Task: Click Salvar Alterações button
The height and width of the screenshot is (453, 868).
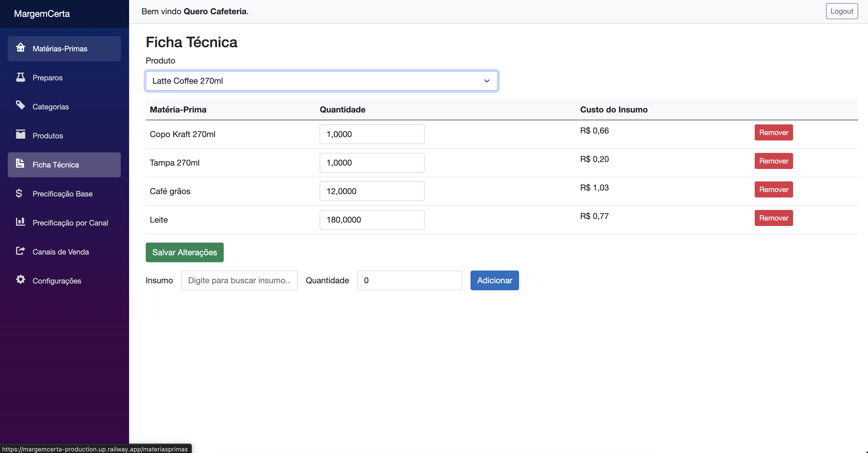Action: [184, 253]
